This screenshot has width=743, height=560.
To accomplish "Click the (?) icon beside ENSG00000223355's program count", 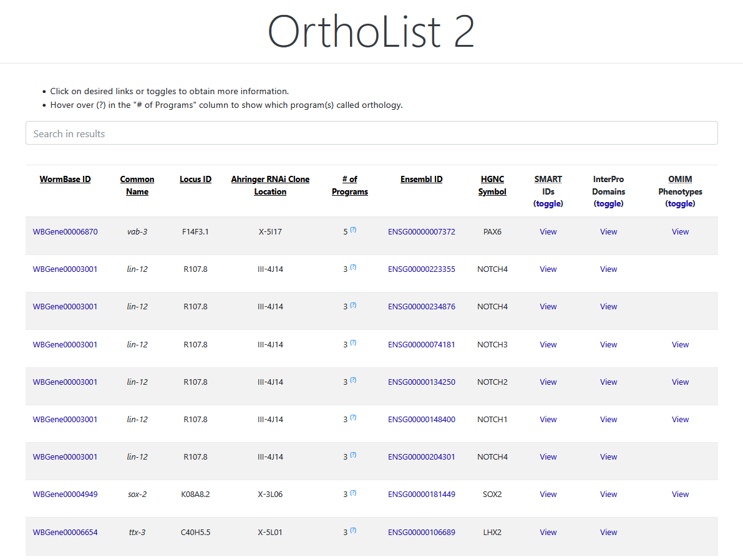I will (x=353, y=268).
